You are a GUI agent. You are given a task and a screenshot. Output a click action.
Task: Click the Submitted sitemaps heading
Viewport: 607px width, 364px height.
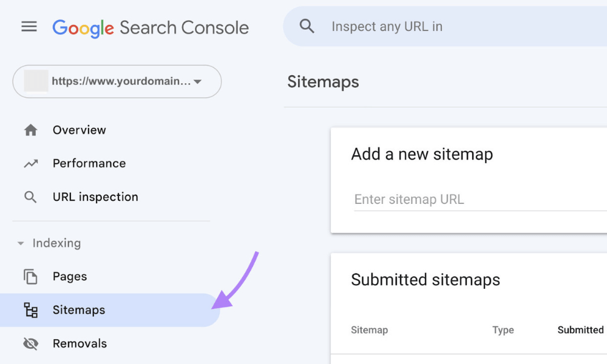click(x=426, y=280)
